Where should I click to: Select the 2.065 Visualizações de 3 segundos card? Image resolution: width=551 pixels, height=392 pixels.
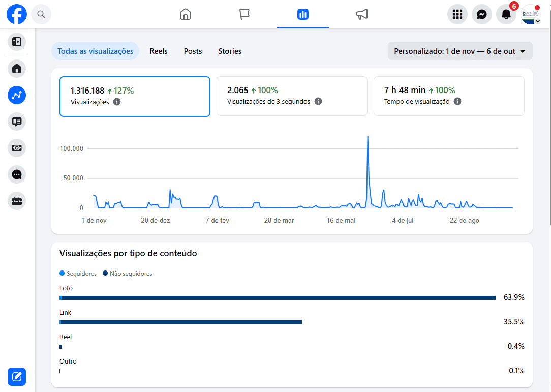click(292, 96)
